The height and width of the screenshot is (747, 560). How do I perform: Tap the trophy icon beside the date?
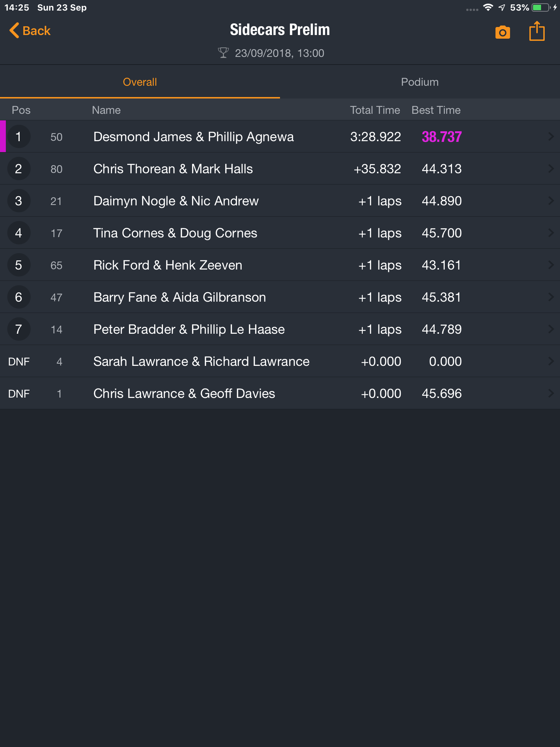[x=223, y=53]
